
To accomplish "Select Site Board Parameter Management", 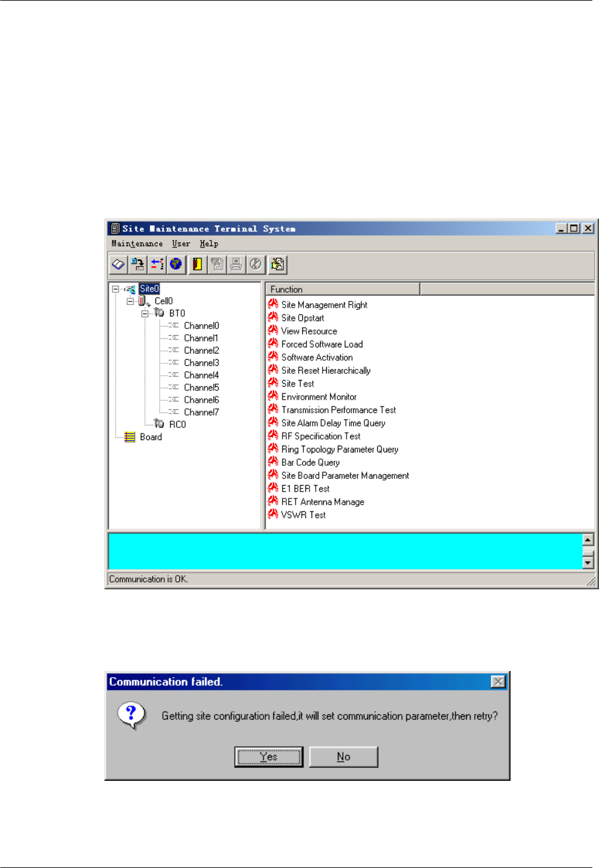I will pyautogui.click(x=345, y=475).
